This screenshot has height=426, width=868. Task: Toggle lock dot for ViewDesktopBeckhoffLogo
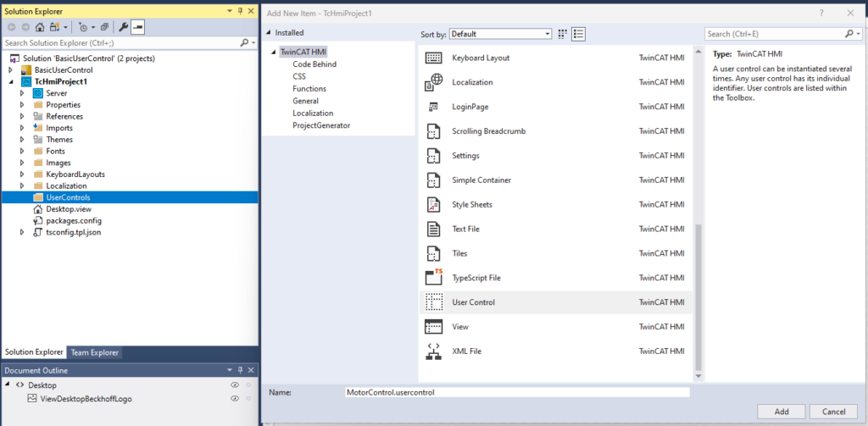248,398
